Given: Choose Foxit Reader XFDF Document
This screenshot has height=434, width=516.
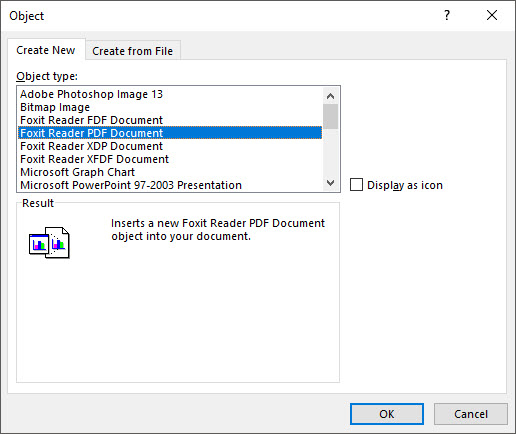Looking at the screenshot, I should pyautogui.click(x=170, y=159).
